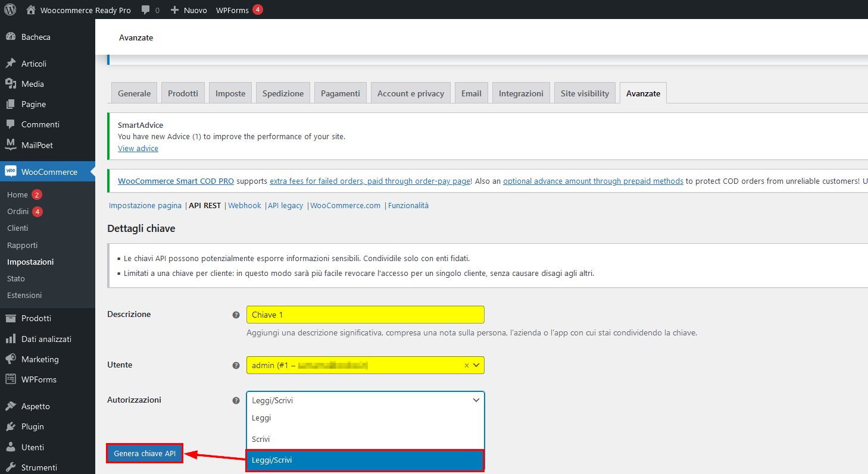Open the Integrazioni settings tab
Screen dimensions: 868x474
tap(521, 93)
